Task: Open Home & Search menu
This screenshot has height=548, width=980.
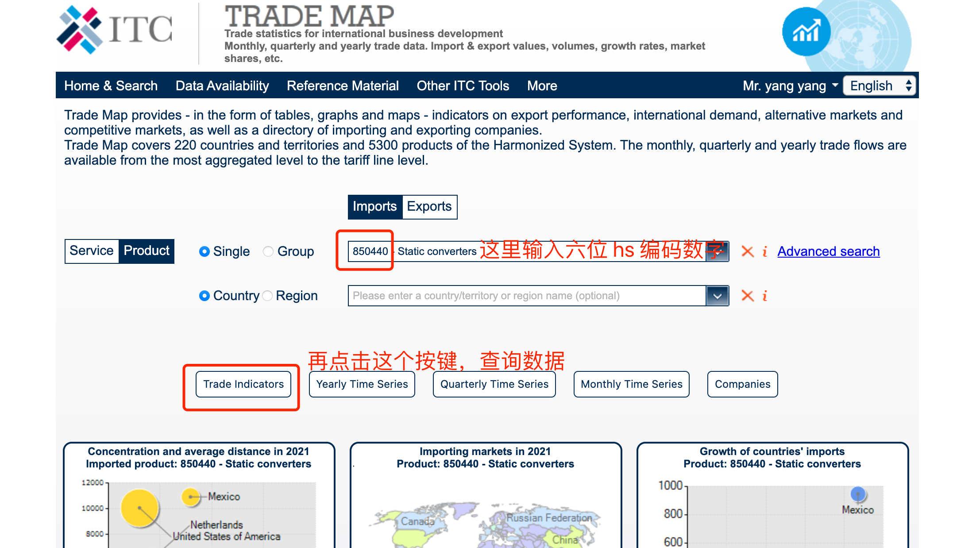Action: pos(111,86)
